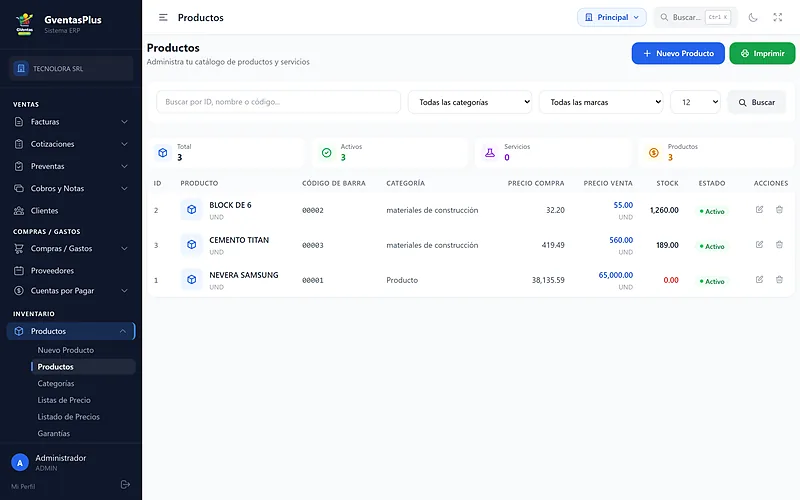The image size is (800, 500).
Task: Open the page size 12 dropdown
Action: 695,102
